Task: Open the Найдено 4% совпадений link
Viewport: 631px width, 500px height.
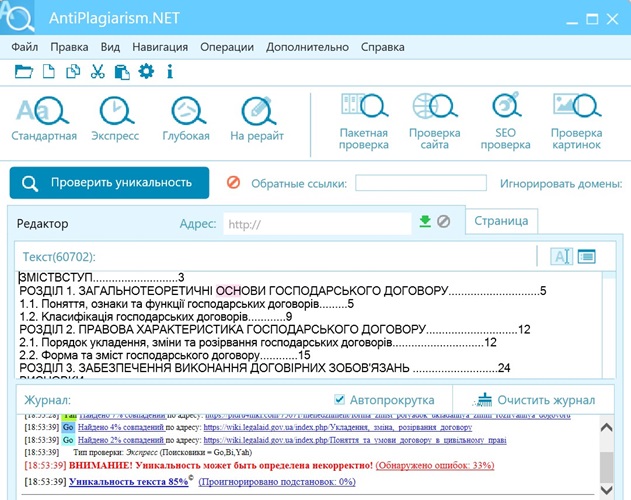Action: pos(121,427)
